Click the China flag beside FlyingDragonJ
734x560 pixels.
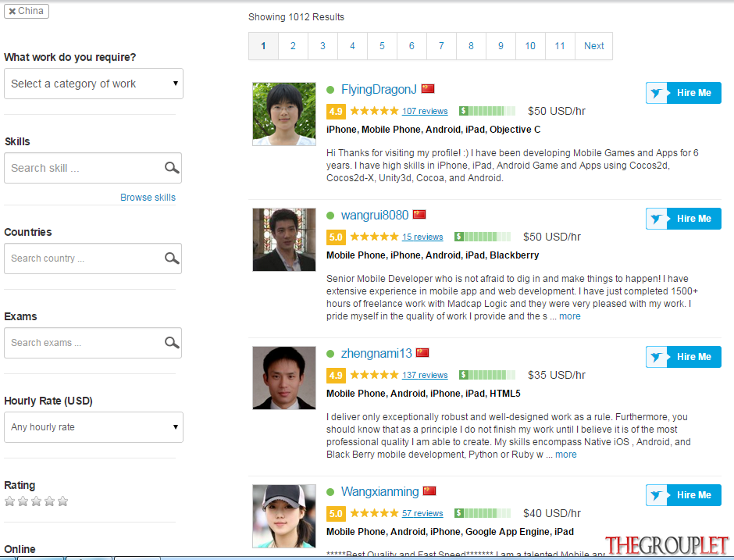pos(428,88)
